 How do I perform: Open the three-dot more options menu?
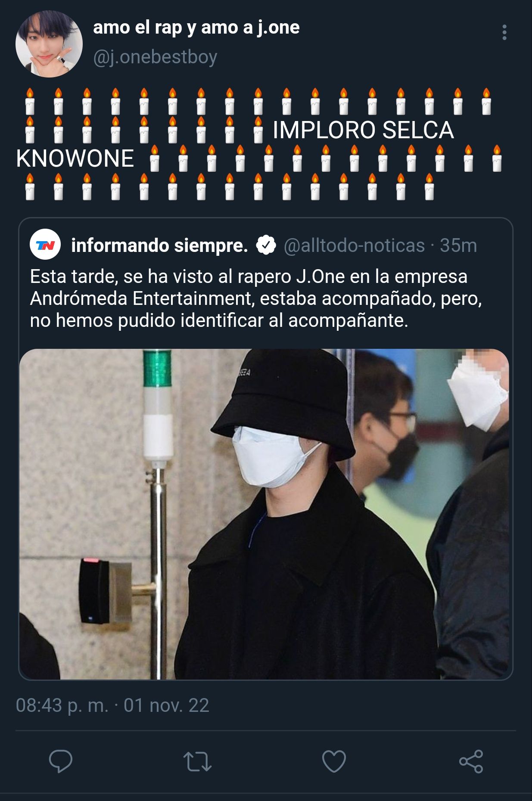tap(504, 33)
